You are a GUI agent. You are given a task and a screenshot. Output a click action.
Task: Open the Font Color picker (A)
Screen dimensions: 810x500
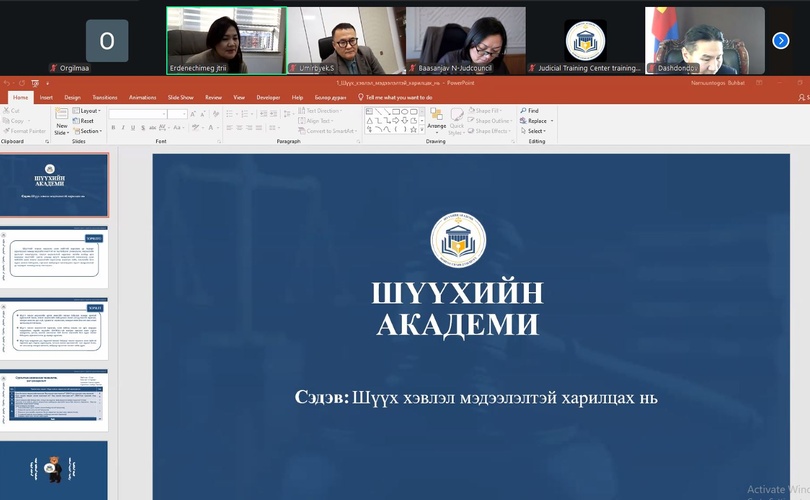click(211, 128)
